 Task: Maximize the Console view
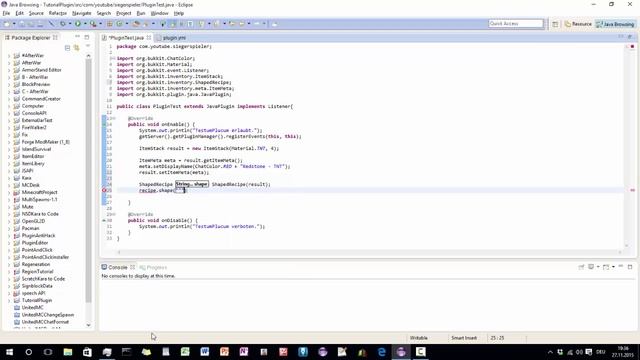coord(630,267)
